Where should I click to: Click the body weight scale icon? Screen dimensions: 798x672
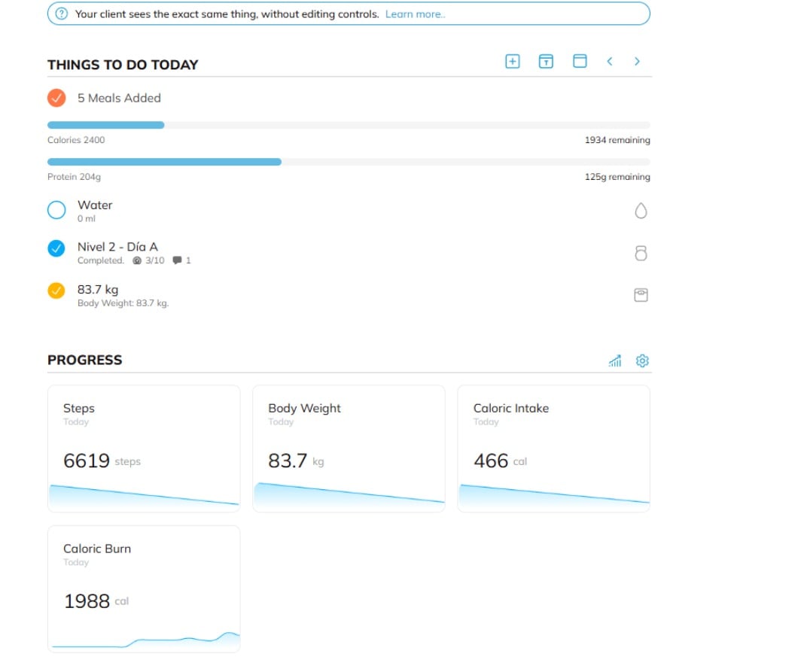[641, 296]
